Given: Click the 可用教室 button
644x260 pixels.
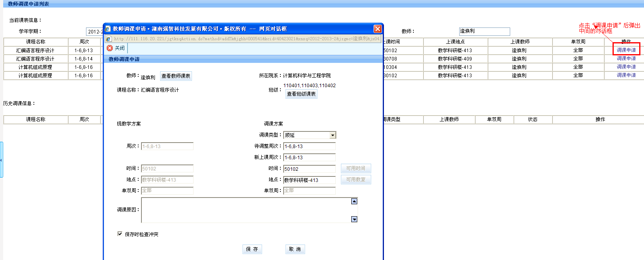Looking at the screenshot, I should (356, 180).
